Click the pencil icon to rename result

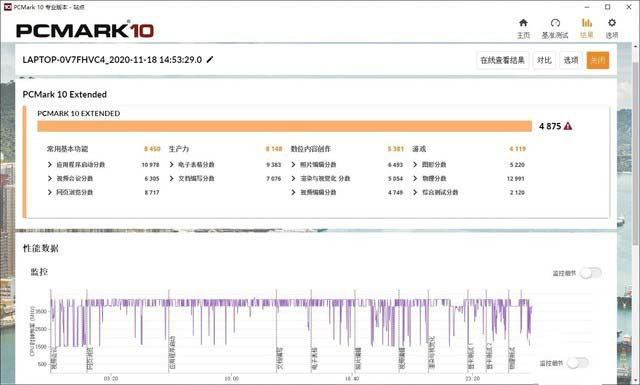coord(209,60)
